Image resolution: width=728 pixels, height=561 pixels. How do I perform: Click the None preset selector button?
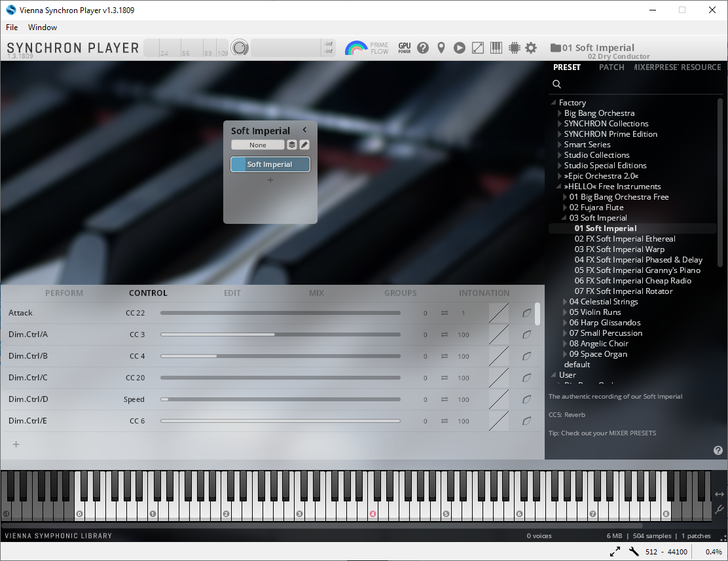pos(258,145)
